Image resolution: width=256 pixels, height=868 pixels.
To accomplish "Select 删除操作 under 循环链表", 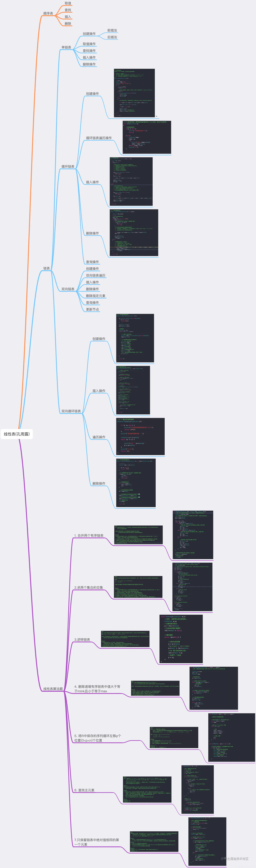I will coord(92,233).
